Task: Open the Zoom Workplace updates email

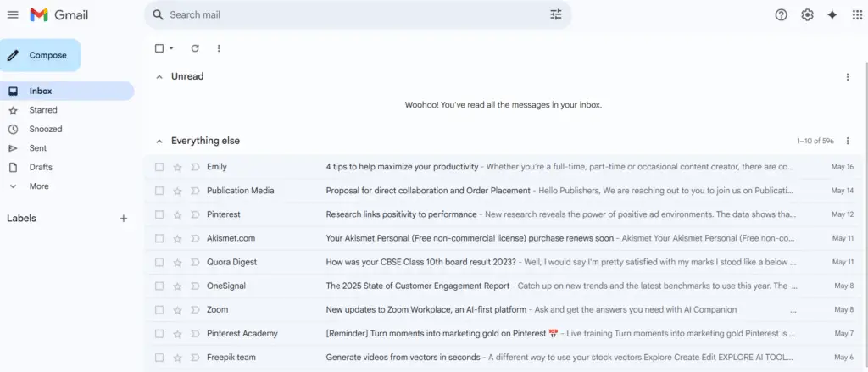Action: coord(504,309)
